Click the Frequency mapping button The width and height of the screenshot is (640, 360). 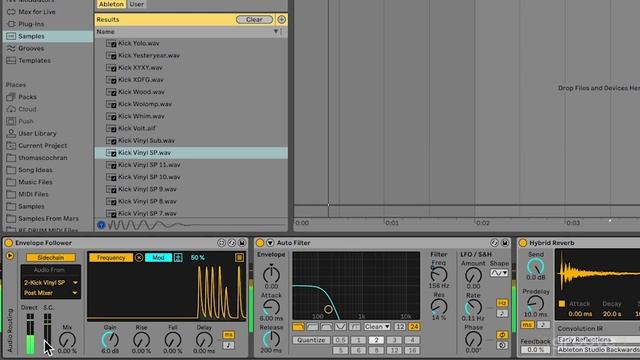(111, 258)
